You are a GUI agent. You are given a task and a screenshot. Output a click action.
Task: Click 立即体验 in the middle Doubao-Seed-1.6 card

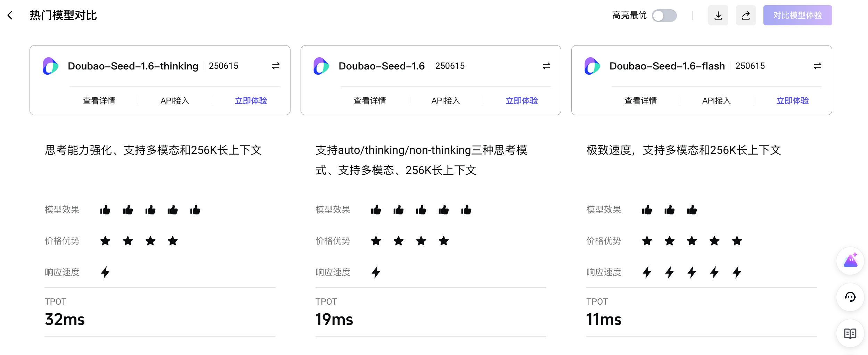[x=522, y=101]
